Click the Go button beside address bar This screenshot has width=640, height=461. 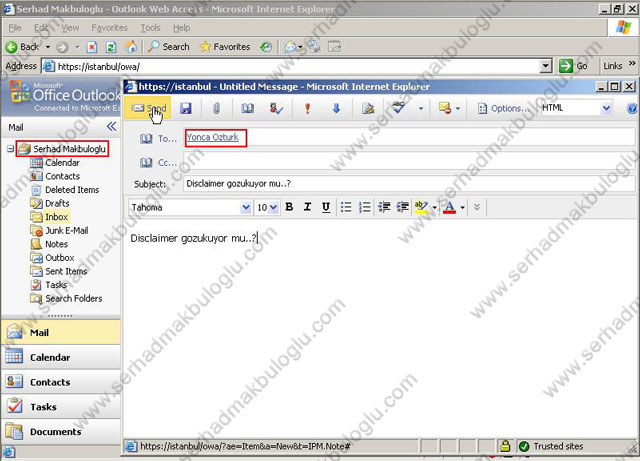pyautogui.click(x=573, y=66)
